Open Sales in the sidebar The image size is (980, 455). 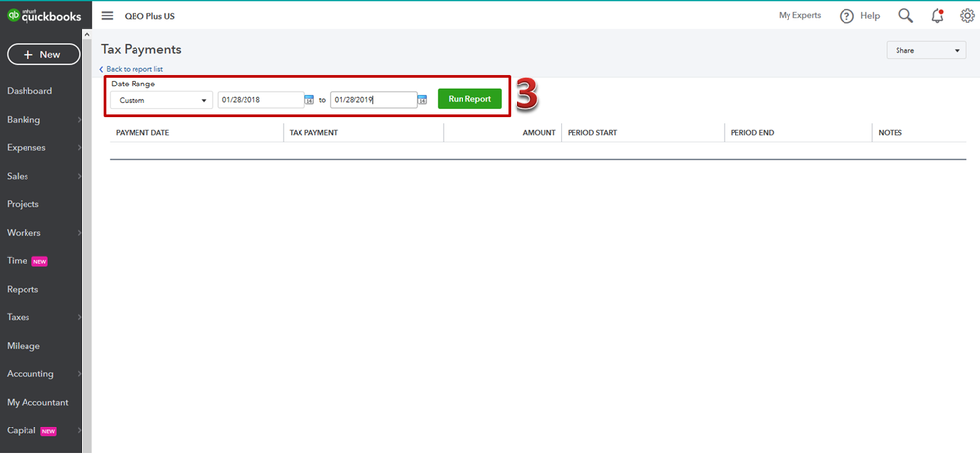pos(18,177)
